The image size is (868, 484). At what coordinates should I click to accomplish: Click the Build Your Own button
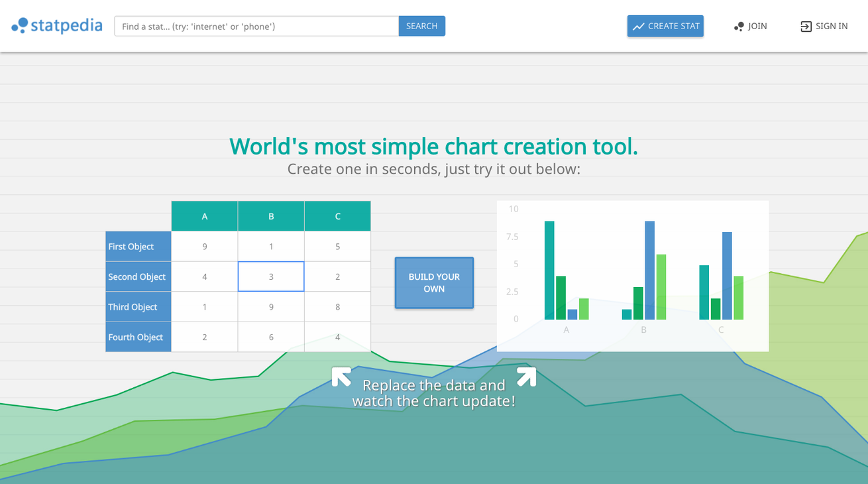point(434,282)
